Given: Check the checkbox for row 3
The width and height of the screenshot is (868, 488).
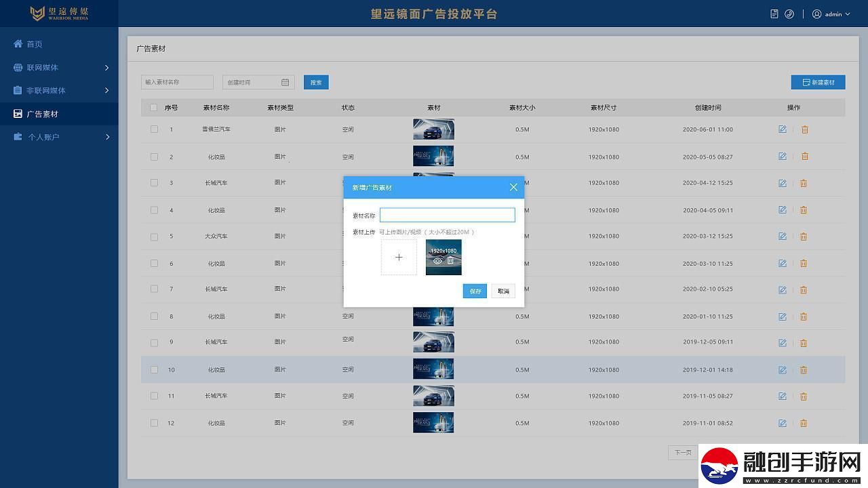Looking at the screenshot, I should coord(154,183).
